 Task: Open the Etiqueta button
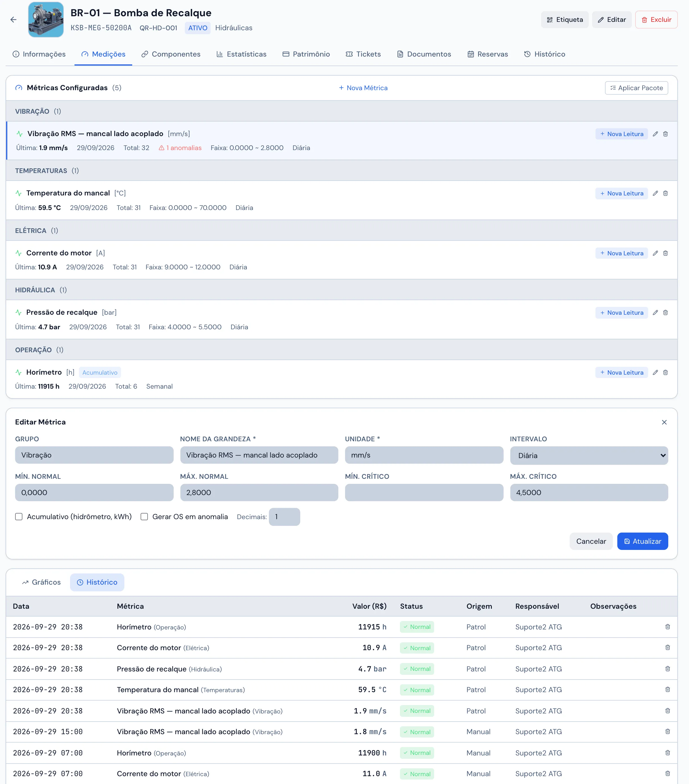(x=565, y=20)
